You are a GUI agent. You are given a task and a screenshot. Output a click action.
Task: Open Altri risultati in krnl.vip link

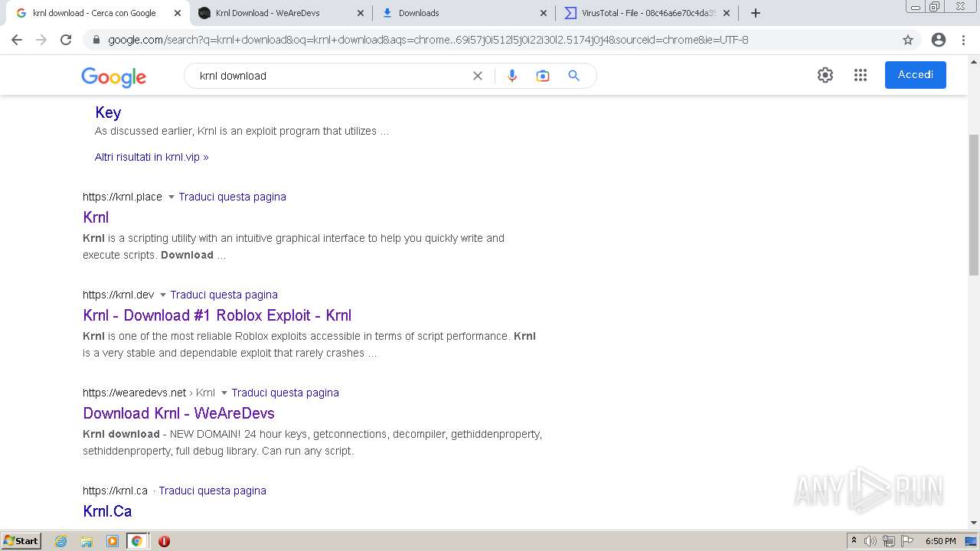click(x=152, y=157)
